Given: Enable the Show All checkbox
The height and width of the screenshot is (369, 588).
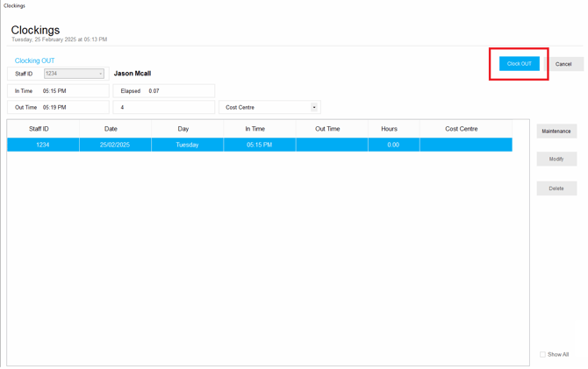Looking at the screenshot, I should tap(542, 355).
